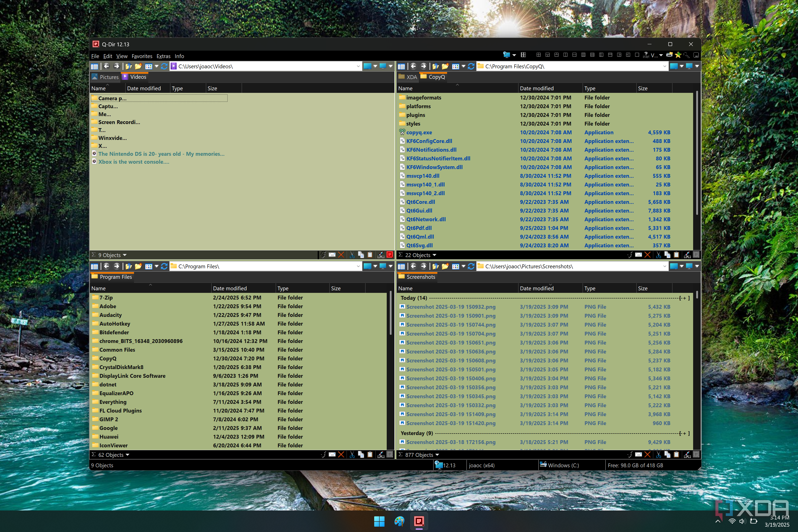Open the Videos pane address dropdown
Viewport: 798px width, 532px height.
pyautogui.click(x=358, y=66)
